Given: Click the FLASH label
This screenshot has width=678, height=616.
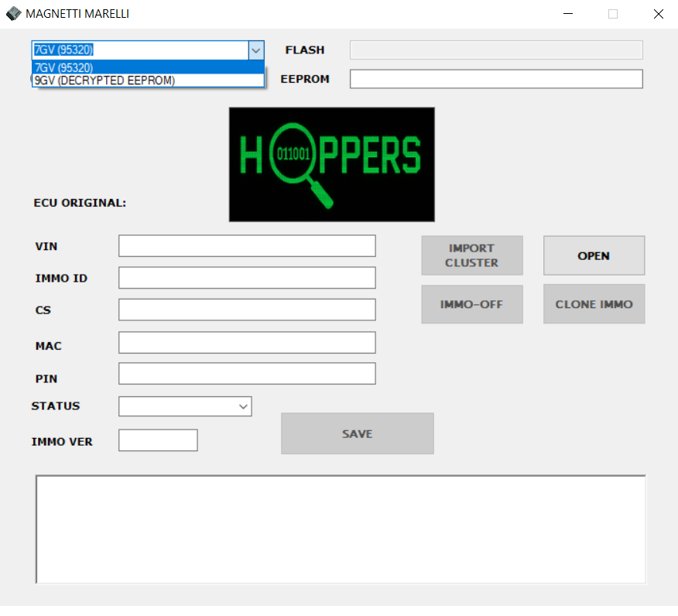Looking at the screenshot, I should tap(305, 50).
